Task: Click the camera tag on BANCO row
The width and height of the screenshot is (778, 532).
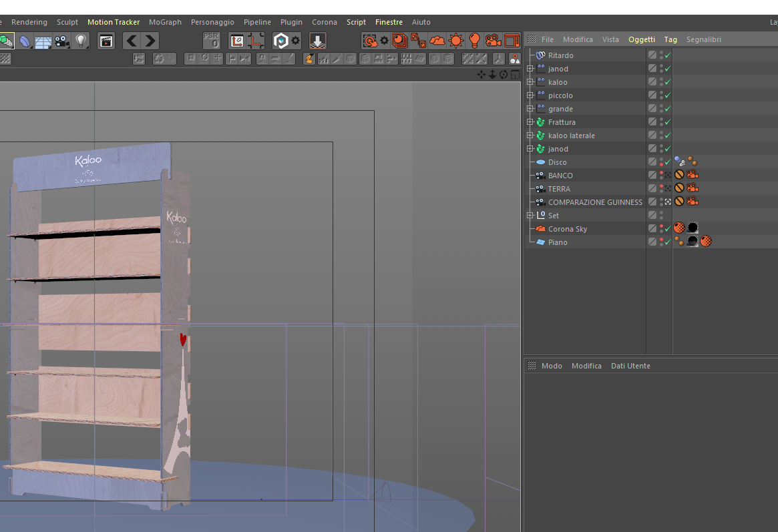Action: (693, 174)
